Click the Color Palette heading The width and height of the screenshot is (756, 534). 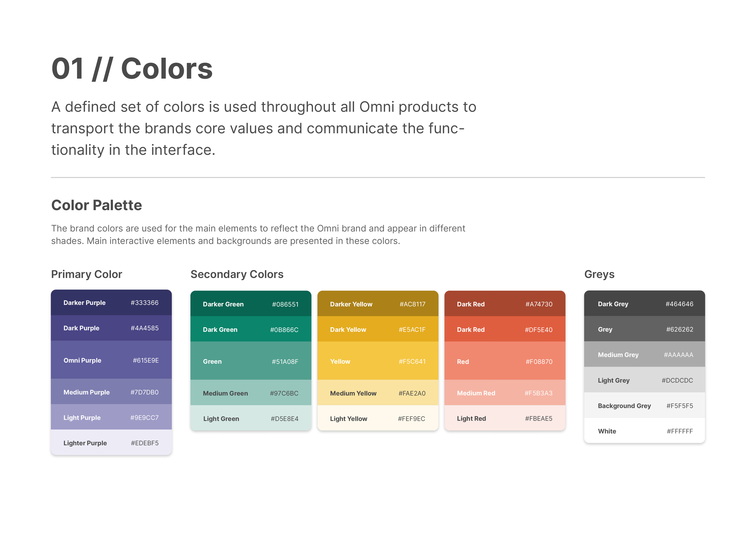[x=97, y=205]
